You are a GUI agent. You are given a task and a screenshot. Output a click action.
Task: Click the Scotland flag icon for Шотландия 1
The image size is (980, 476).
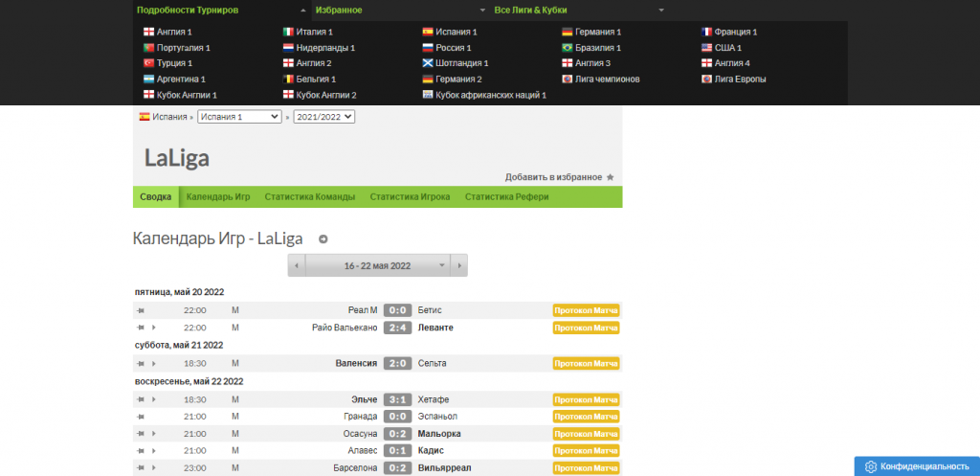pyautogui.click(x=428, y=63)
